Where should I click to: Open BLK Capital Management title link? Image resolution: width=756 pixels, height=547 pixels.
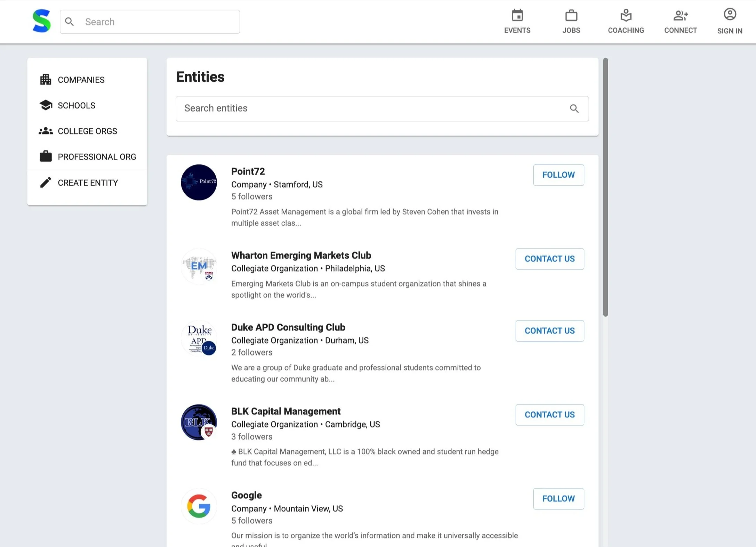tap(285, 411)
